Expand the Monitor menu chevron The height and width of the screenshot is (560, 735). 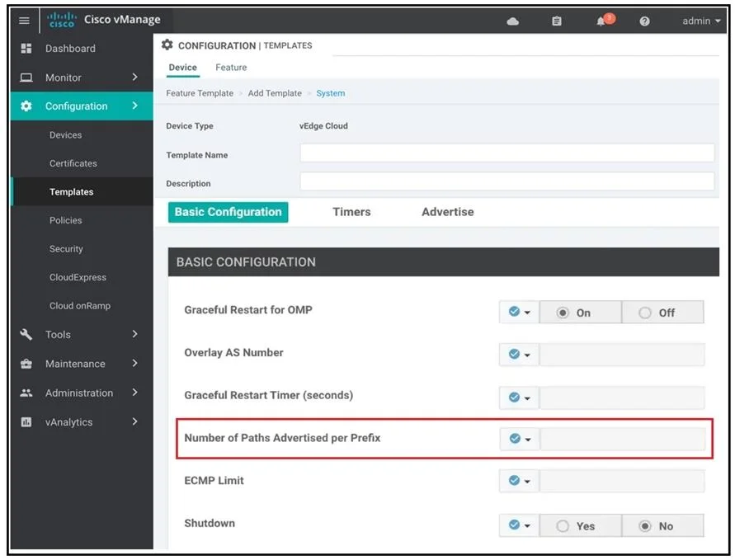[135, 77]
